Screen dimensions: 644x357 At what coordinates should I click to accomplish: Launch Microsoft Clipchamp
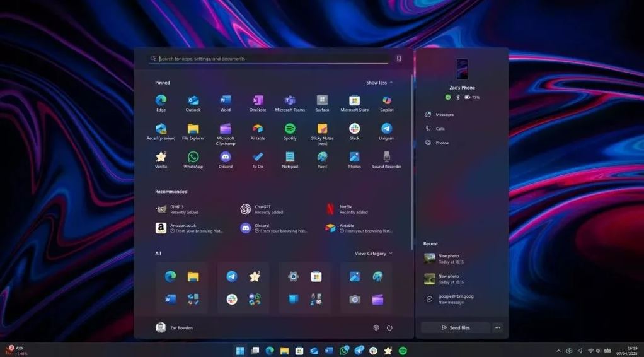click(x=225, y=129)
